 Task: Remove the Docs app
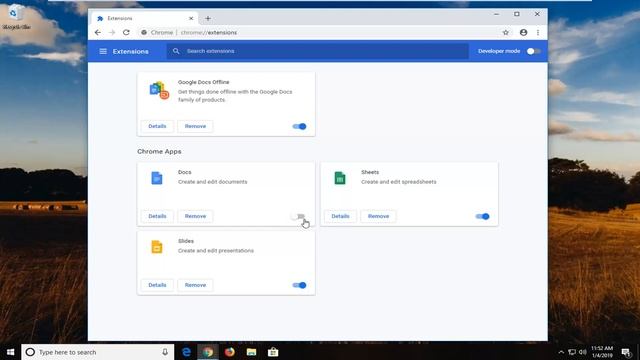195,216
